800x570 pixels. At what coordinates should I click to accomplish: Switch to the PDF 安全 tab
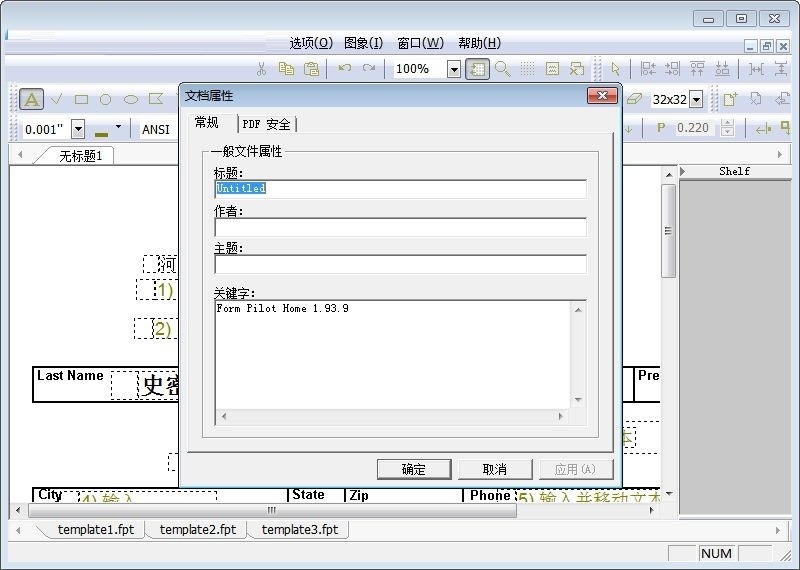point(266,124)
